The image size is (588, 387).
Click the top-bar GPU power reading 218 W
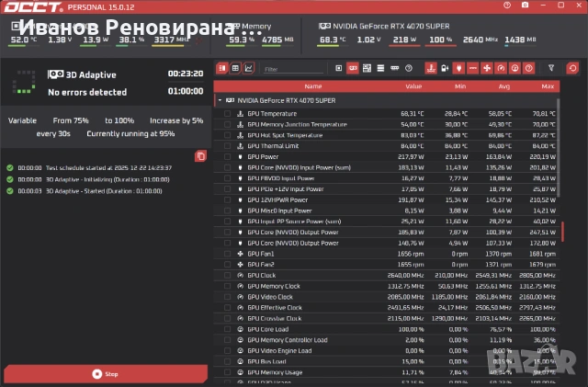coord(404,40)
